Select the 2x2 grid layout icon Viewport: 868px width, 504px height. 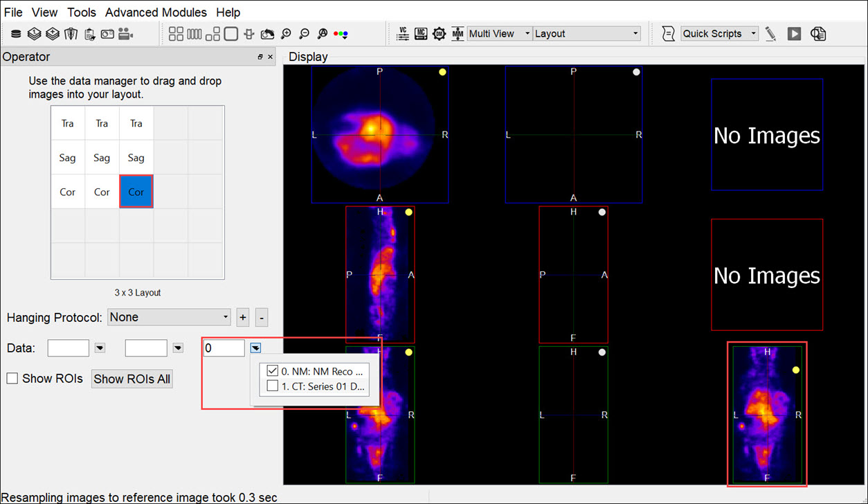tap(175, 33)
